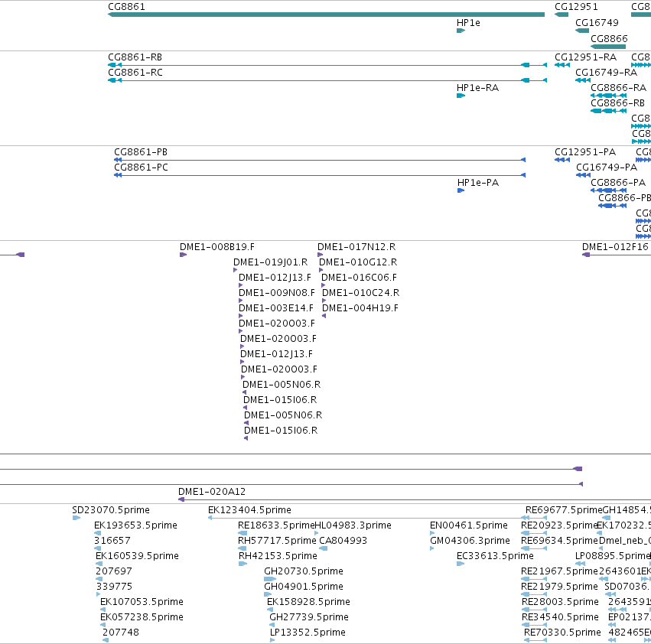Select the CG8866-RB transcript label
Screen dimensions: 651x644
(618, 102)
